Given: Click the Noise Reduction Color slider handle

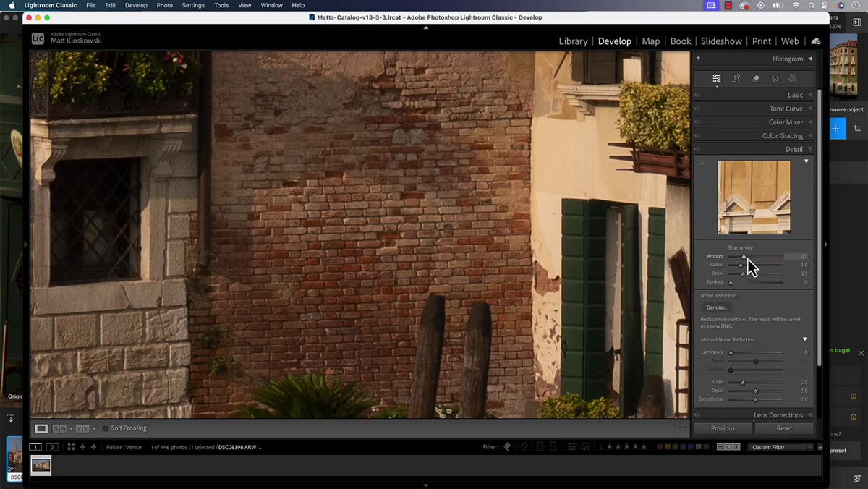Looking at the screenshot, I should click(743, 382).
